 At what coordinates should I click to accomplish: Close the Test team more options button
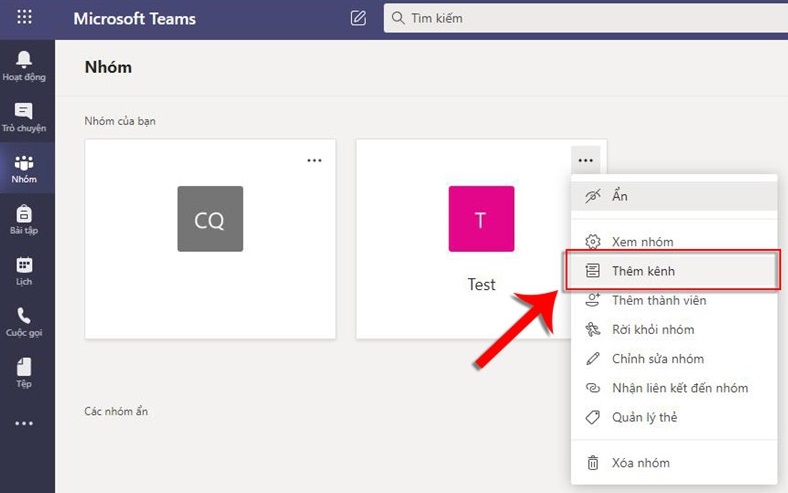pyautogui.click(x=585, y=160)
